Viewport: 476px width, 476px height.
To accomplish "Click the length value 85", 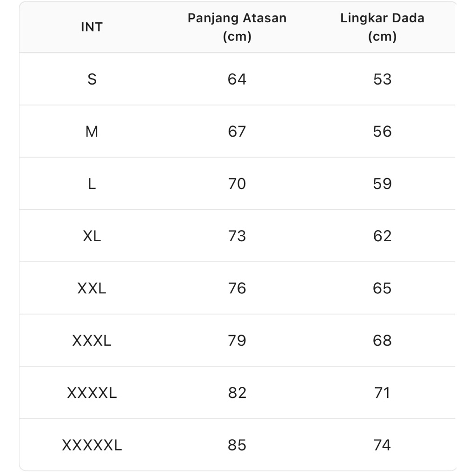I will (237, 445).
